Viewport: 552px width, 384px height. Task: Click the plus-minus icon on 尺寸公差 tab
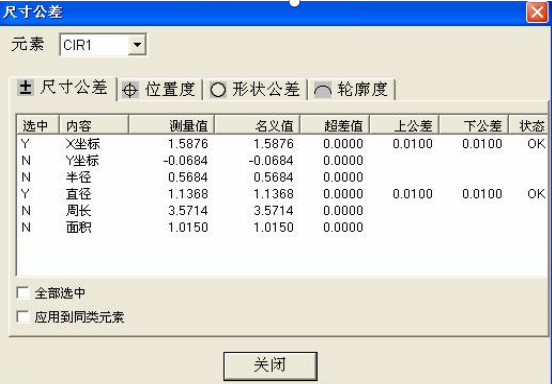click(26, 87)
